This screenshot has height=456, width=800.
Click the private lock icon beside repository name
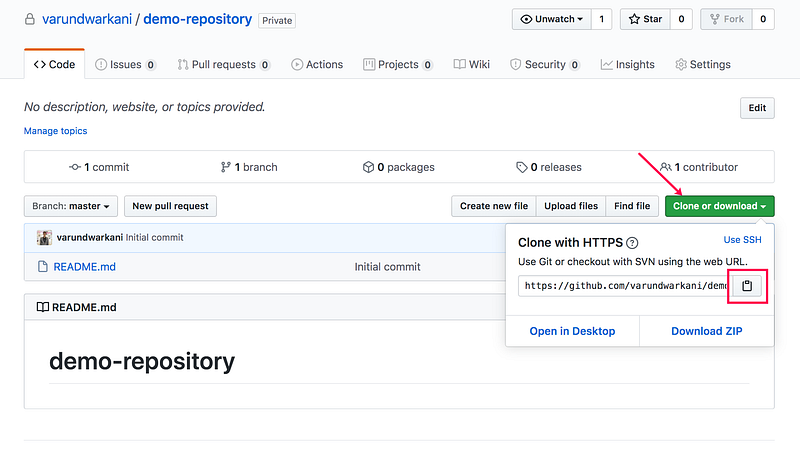click(x=30, y=19)
